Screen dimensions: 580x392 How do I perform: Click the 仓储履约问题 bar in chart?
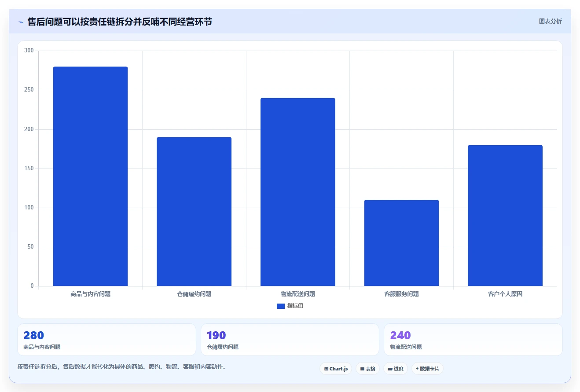coord(194,212)
